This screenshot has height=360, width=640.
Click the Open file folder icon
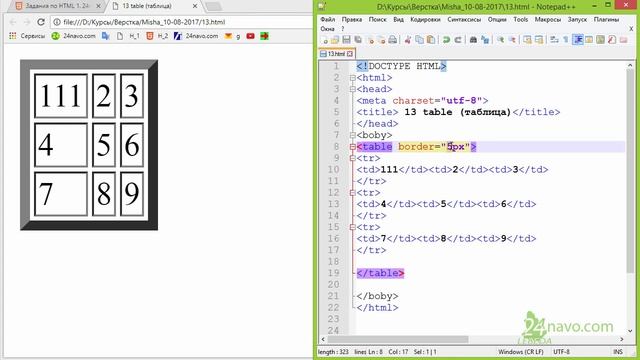click(335, 40)
